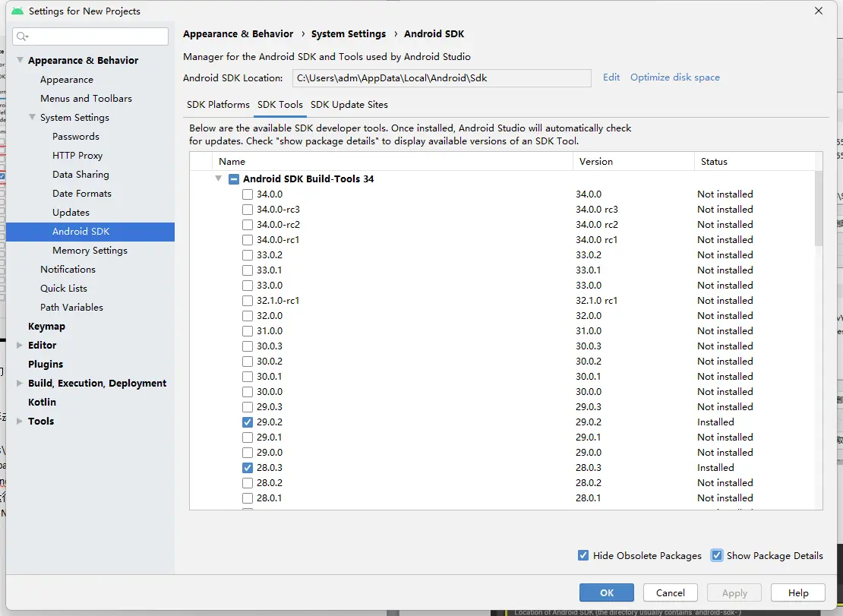Check the 33.0.2 build-tools checkbox
Image resolution: width=843 pixels, height=616 pixels.
pyautogui.click(x=248, y=254)
